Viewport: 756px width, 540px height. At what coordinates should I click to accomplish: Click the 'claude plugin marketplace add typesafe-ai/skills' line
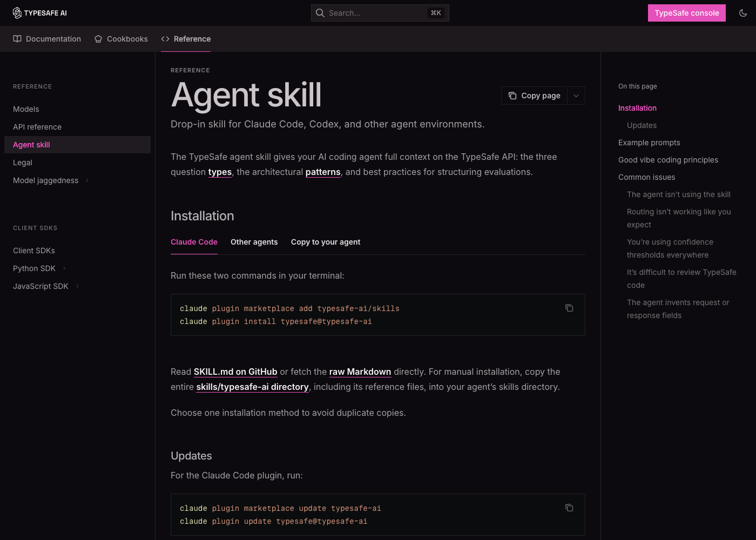point(290,308)
